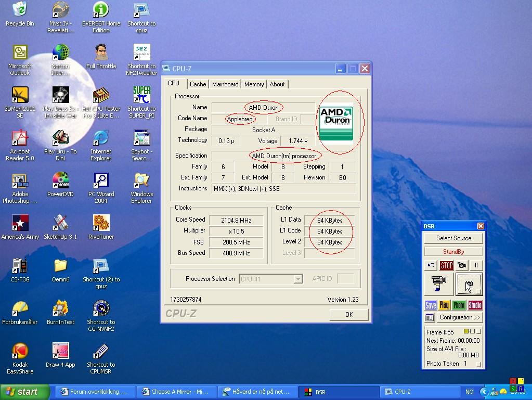Screen dimensions: 532x400
Task: Open the Processor Selection dropdown
Action: (298, 279)
